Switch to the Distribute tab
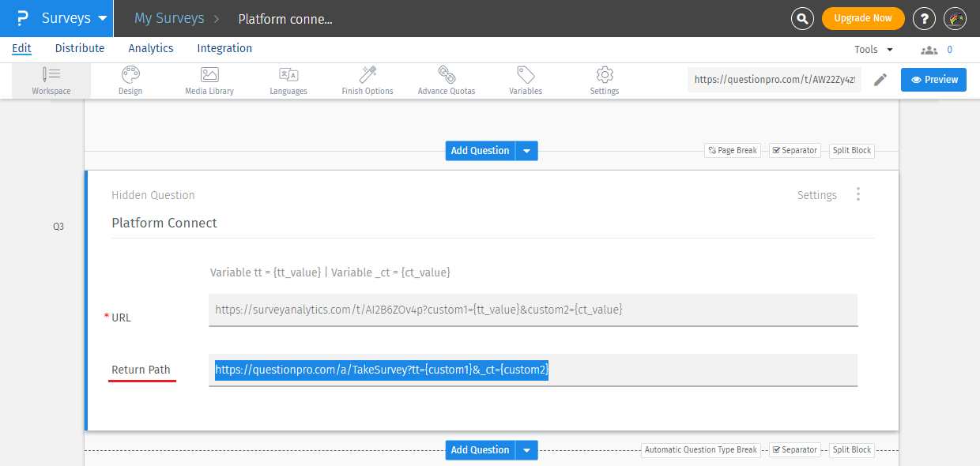This screenshot has height=466, width=980. (x=80, y=48)
